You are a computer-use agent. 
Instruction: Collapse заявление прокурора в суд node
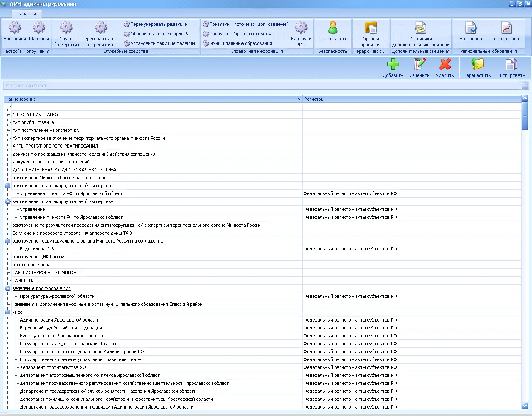[7, 288]
